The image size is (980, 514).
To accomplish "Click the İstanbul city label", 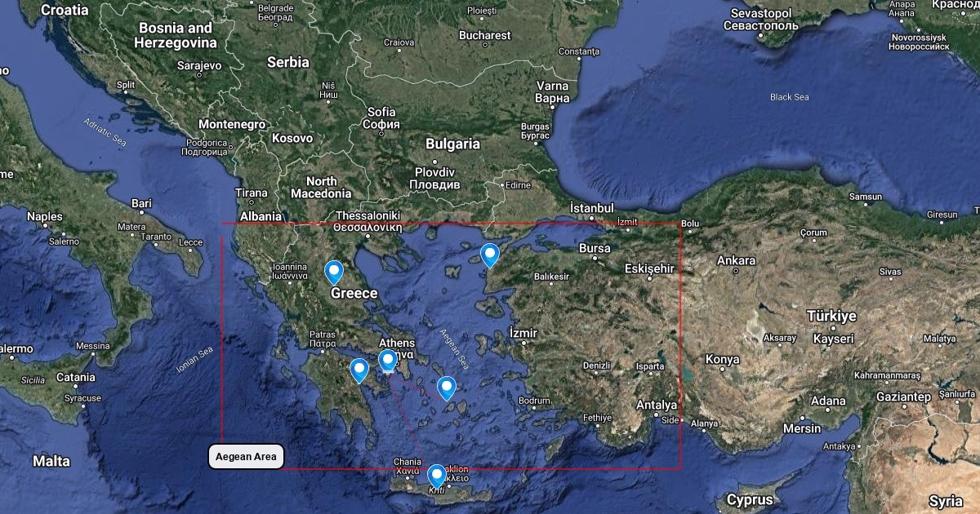I will (x=591, y=207).
